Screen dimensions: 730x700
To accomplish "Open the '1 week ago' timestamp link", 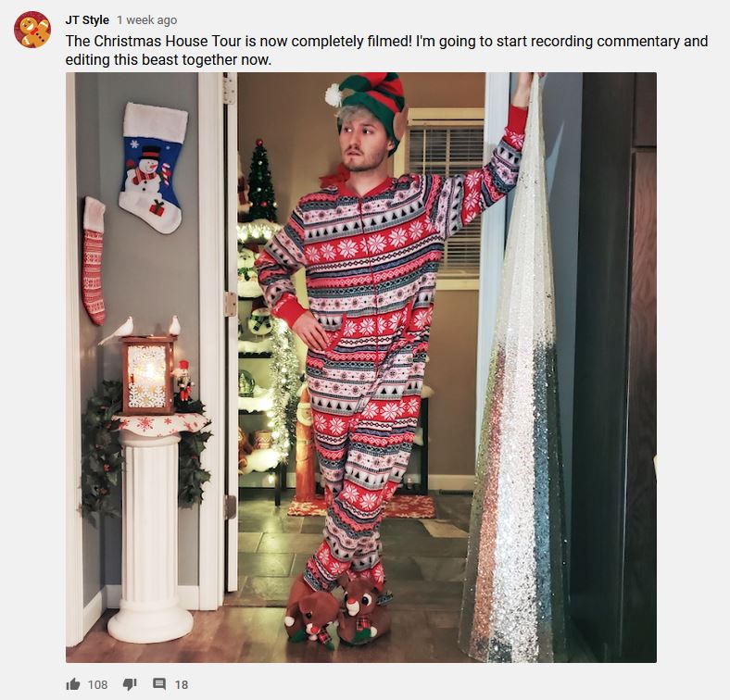I will click(146, 20).
